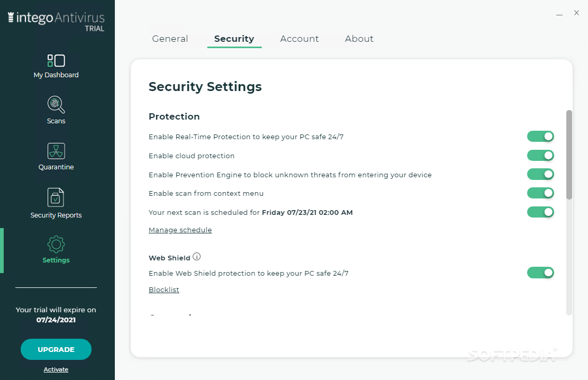Screen dimensions: 588x380
Task: Click the Security Settings title
Action: click(205, 87)
